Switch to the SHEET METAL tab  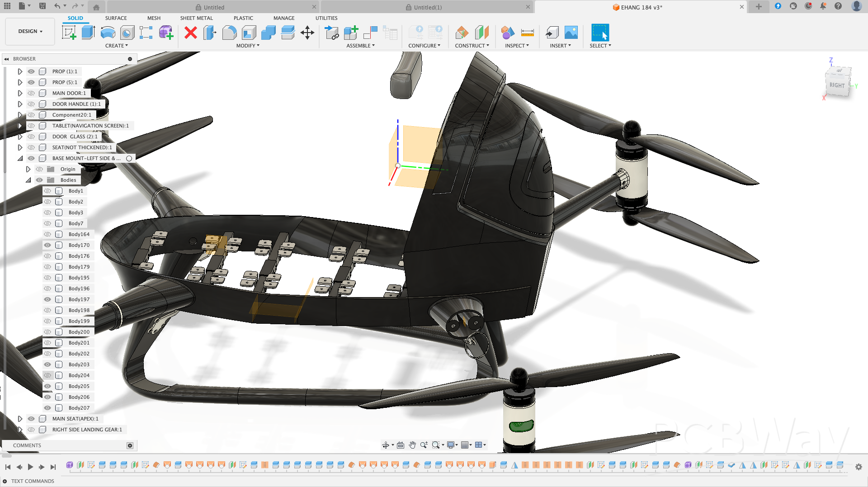[x=196, y=18]
